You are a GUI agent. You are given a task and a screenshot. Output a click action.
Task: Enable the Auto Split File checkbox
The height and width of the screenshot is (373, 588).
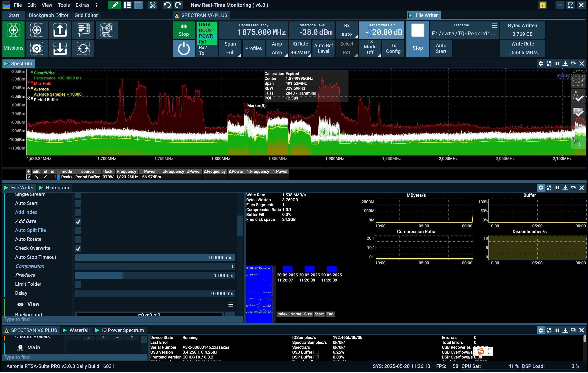pyautogui.click(x=78, y=230)
